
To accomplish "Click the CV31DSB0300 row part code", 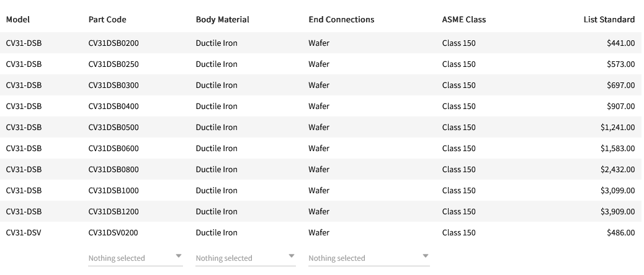I will tap(114, 85).
